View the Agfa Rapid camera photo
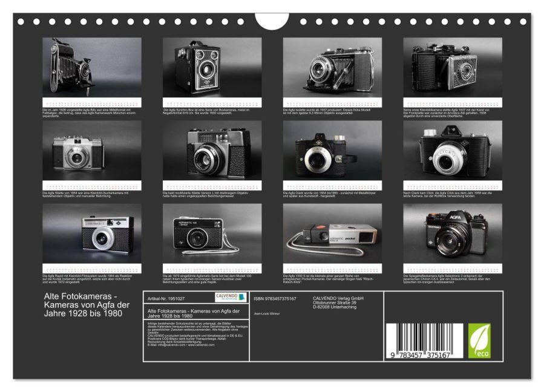 [x=92, y=234]
